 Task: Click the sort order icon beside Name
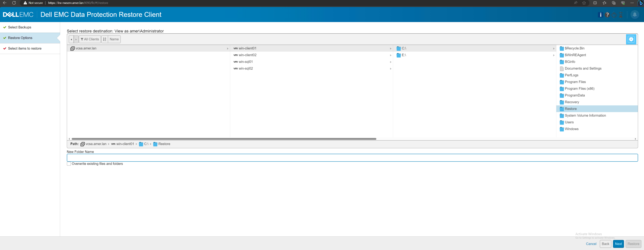click(x=105, y=39)
